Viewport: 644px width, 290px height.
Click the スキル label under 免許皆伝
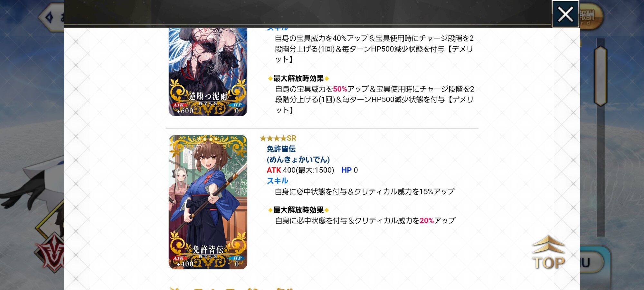point(278,181)
